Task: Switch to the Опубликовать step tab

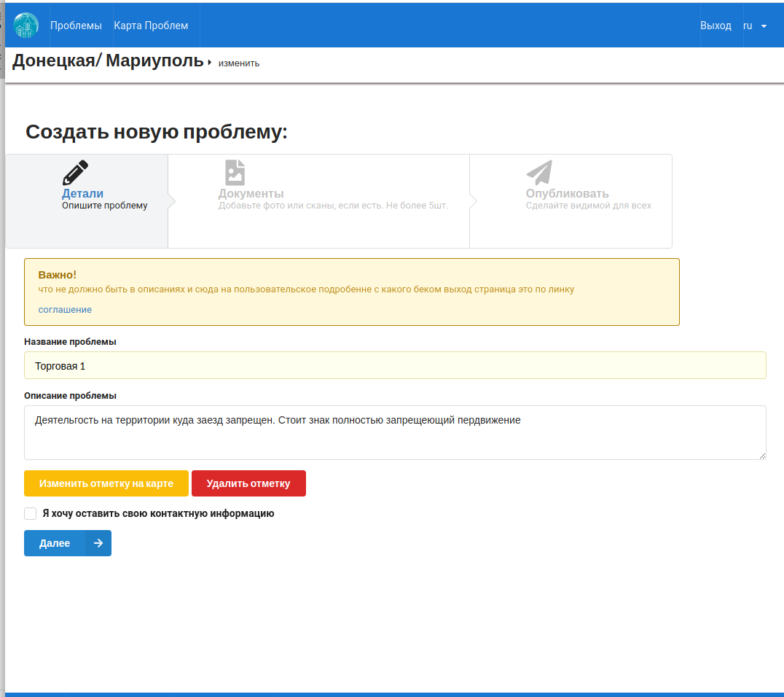Action: point(571,201)
